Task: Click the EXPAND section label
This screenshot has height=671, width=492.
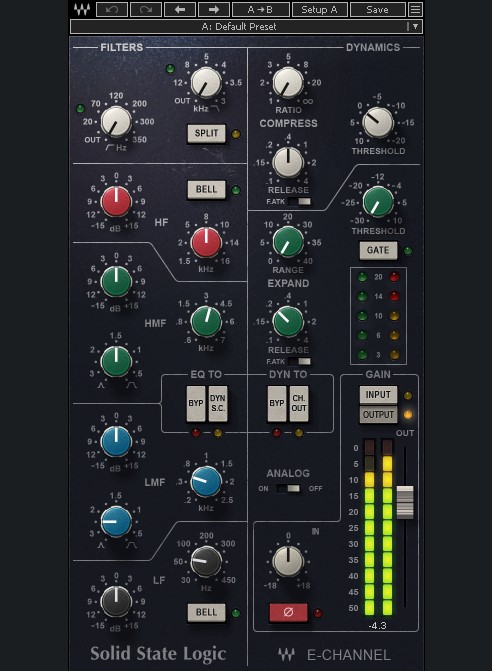Action: click(288, 283)
